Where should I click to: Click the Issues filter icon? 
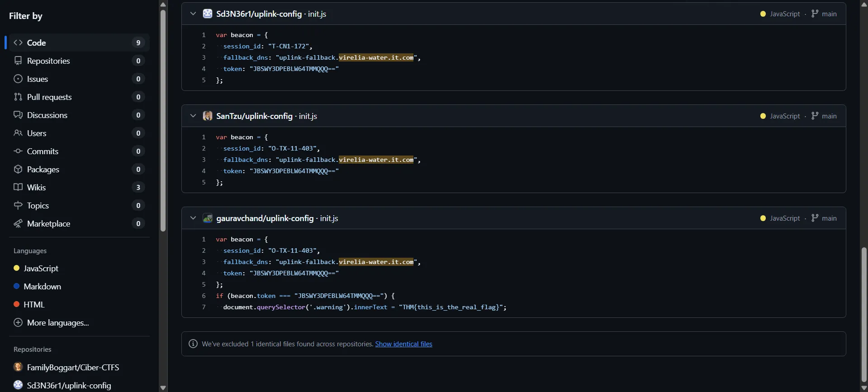[18, 79]
